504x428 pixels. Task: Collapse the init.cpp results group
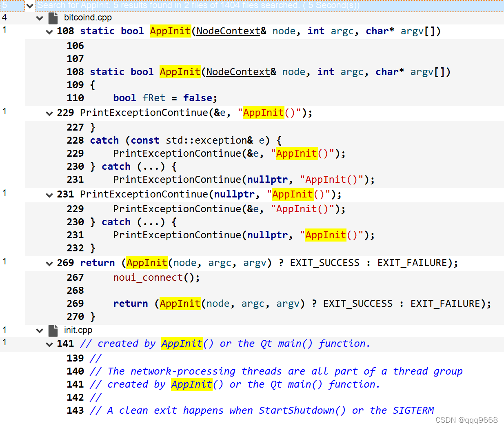pos(39,330)
